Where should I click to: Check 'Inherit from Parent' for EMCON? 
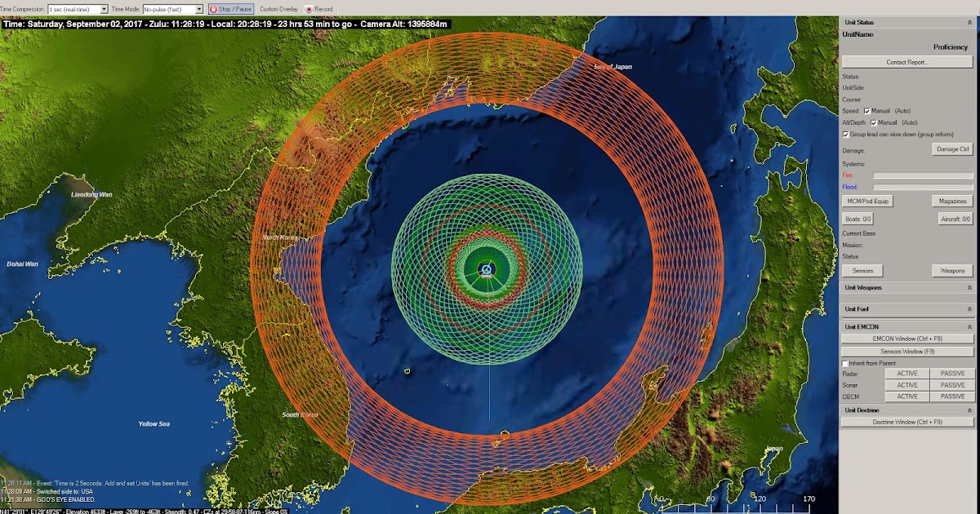(x=846, y=363)
